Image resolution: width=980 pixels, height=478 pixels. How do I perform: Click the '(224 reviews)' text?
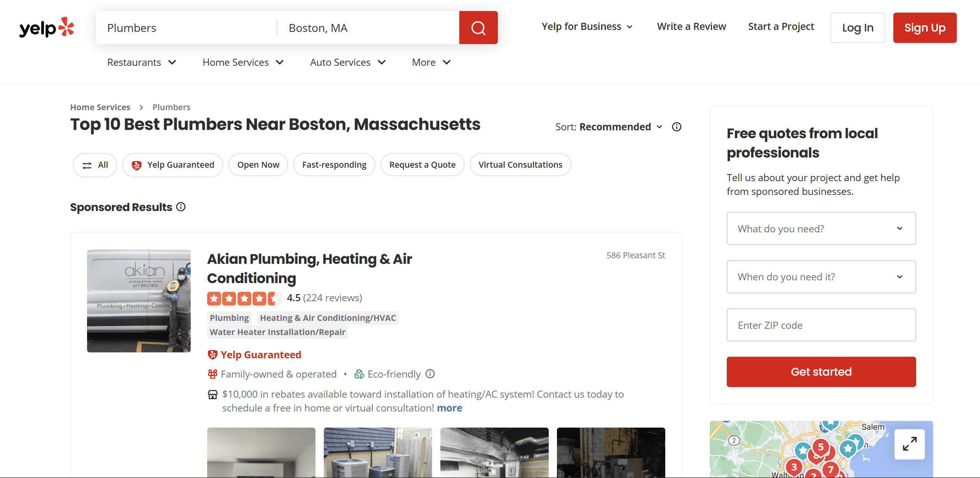point(332,298)
